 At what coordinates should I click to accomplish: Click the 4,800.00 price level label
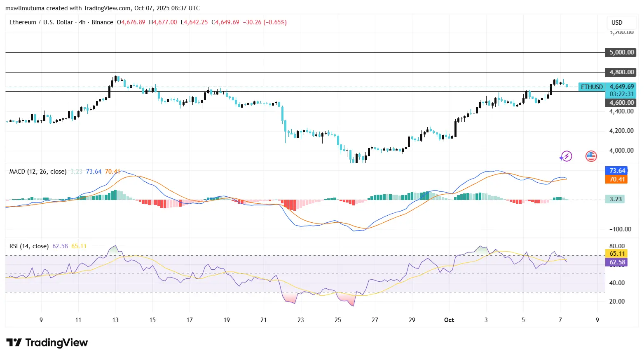click(621, 72)
